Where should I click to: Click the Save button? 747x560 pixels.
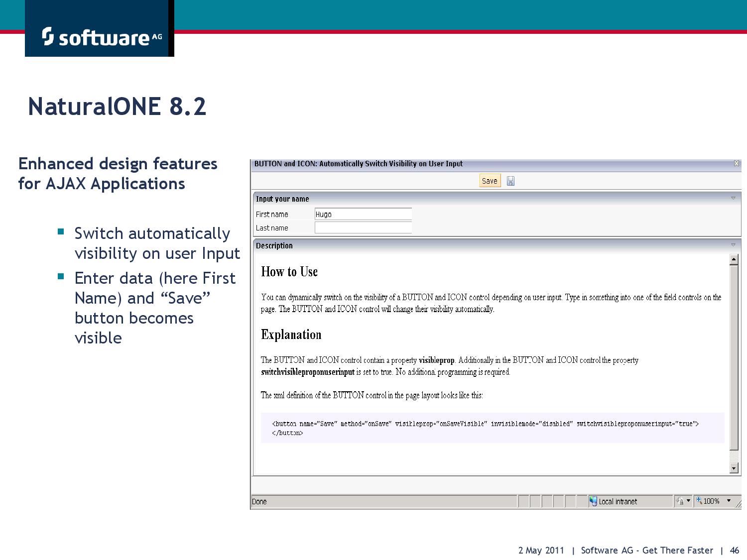click(490, 181)
